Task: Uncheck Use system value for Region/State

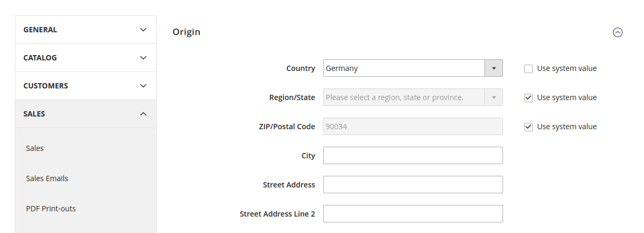Action: pyautogui.click(x=528, y=97)
